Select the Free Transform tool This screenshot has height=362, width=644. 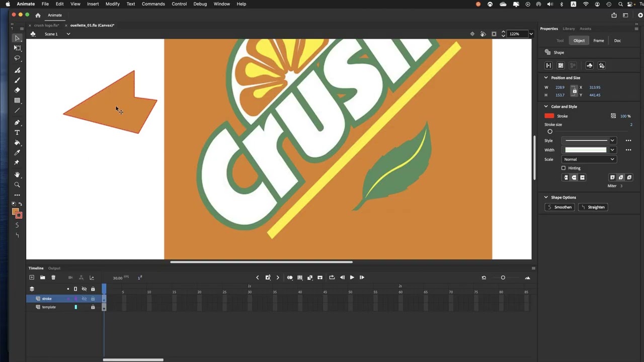pos(17,48)
